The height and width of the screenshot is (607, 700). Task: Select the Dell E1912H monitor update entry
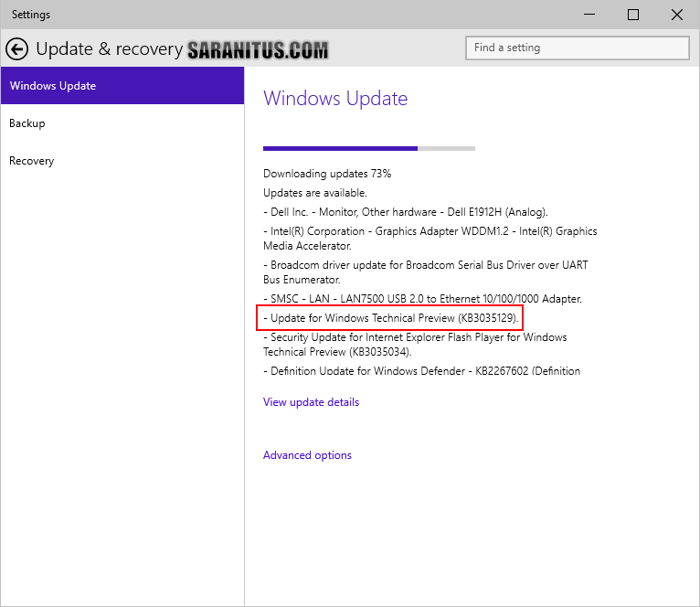click(406, 212)
